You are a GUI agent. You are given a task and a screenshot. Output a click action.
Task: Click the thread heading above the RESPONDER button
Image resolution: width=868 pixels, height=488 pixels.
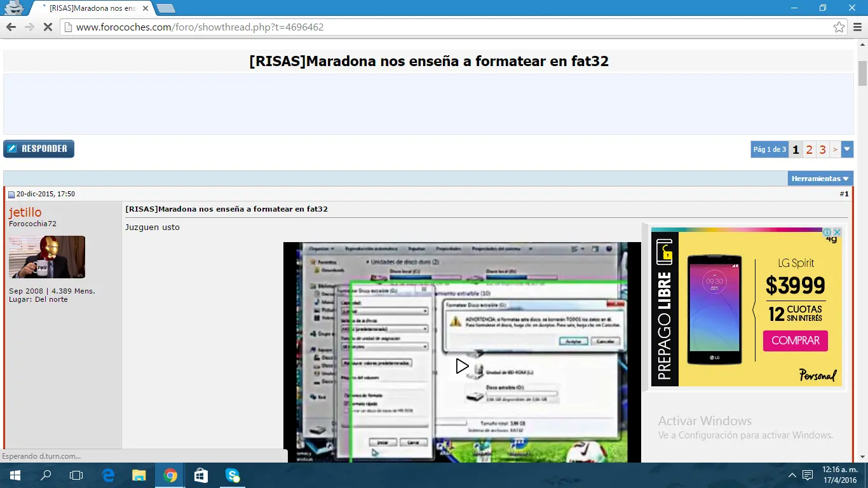point(429,61)
